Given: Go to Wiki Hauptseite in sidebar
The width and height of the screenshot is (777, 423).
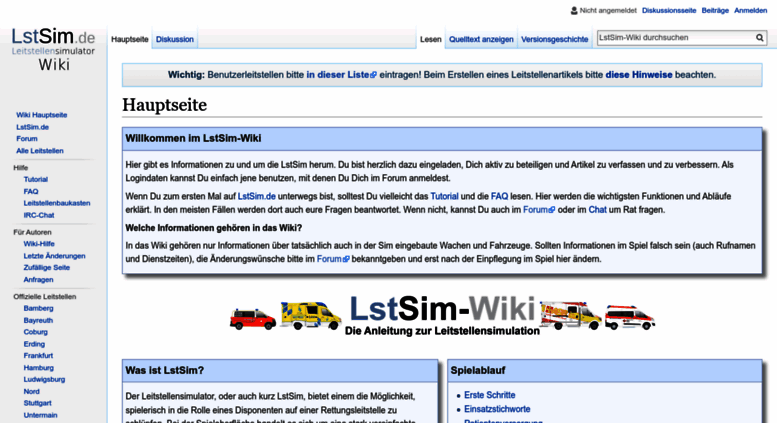Looking at the screenshot, I should click(42, 115).
